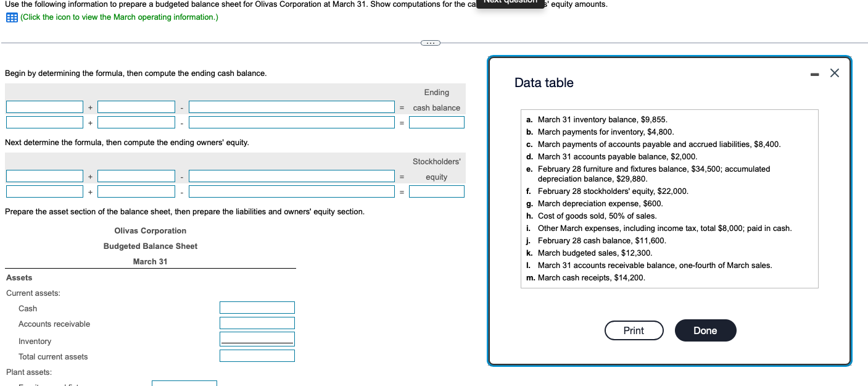Image resolution: width=868 pixels, height=386 pixels.
Task: Click the Done button
Action: pyautogui.click(x=705, y=330)
